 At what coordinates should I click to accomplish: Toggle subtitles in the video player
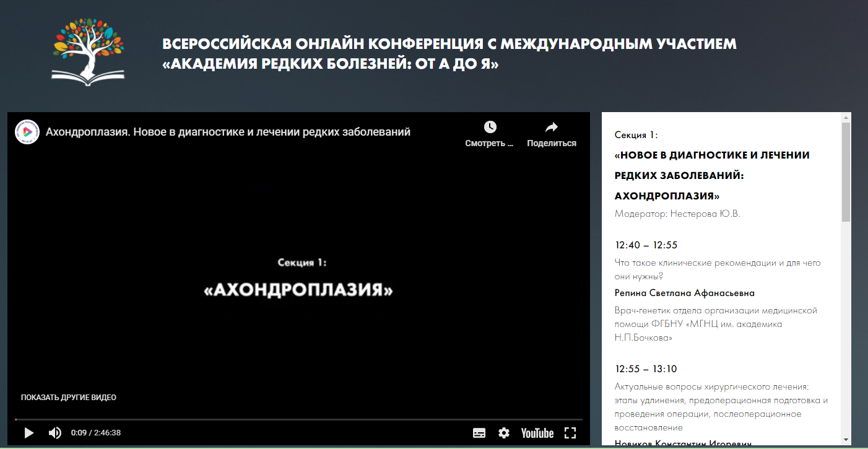[479, 433]
